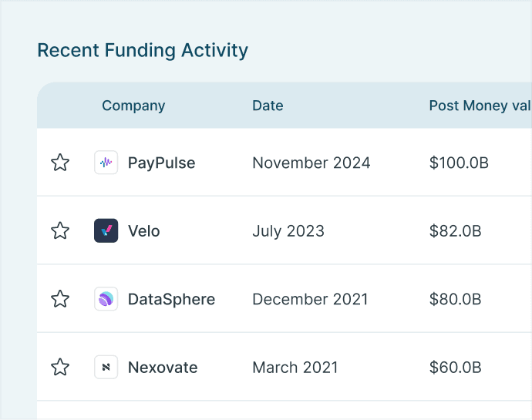Select the November 2024 date cell

click(x=311, y=163)
